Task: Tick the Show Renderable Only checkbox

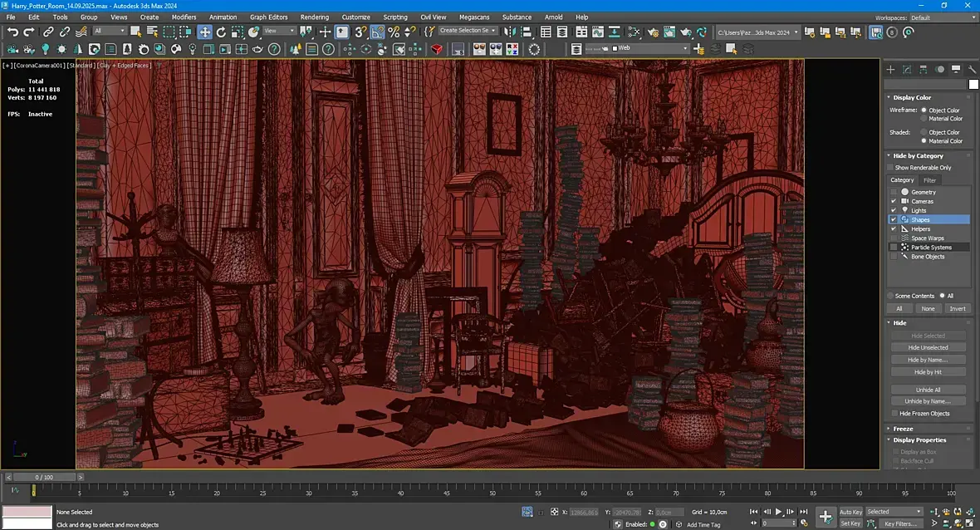Action: (x=890, y=168)
